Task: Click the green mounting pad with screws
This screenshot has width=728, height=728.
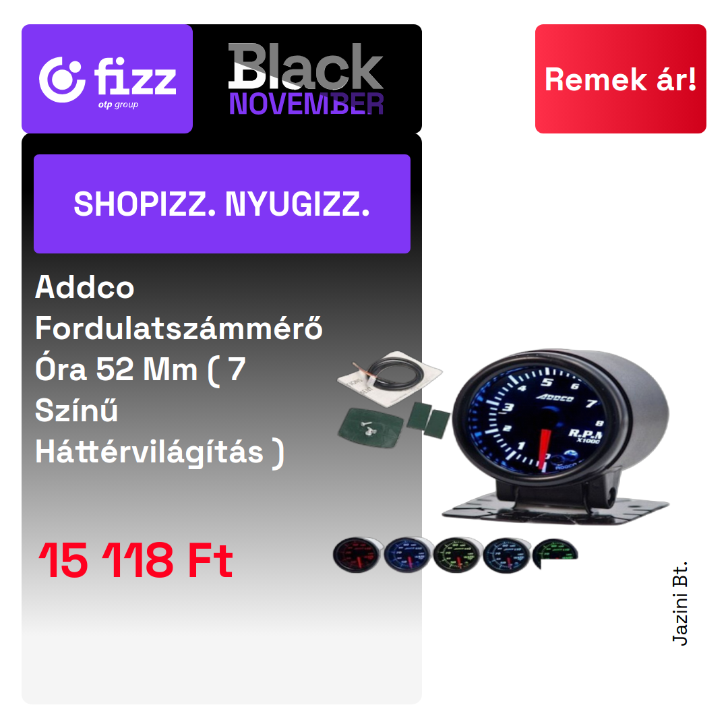Action: point(370,427)
